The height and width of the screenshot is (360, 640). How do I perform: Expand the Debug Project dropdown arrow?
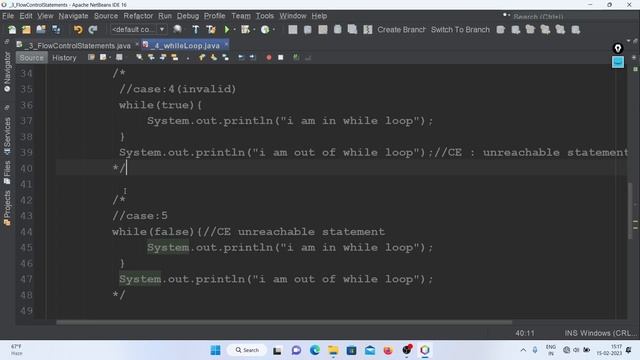254,29
